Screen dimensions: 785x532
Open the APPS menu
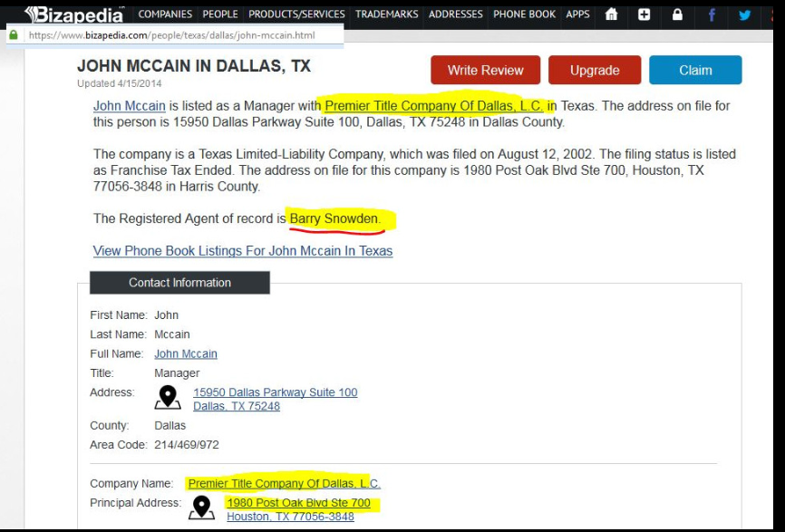(577, 14)
